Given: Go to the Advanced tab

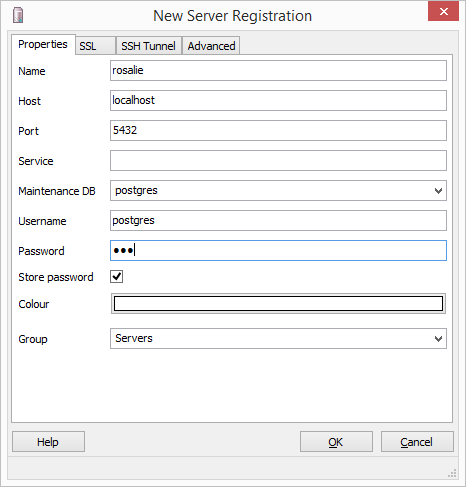Looking at the screenshot, I should [211, 46].
